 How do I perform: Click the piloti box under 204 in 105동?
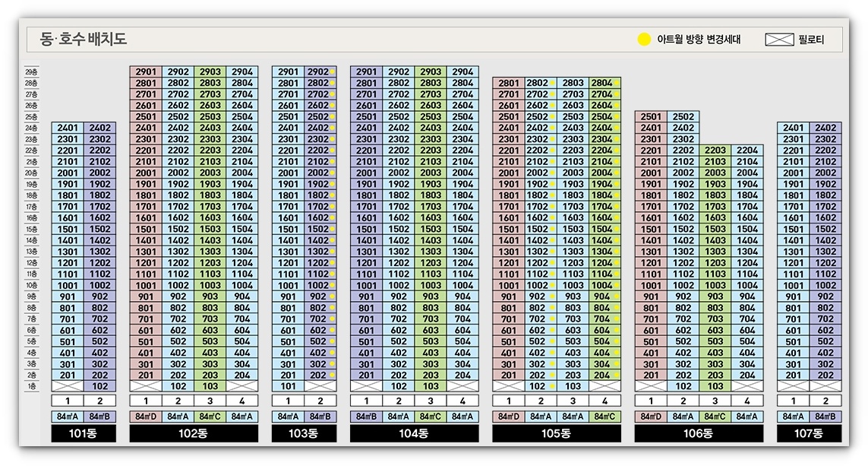tap(604, 386)
